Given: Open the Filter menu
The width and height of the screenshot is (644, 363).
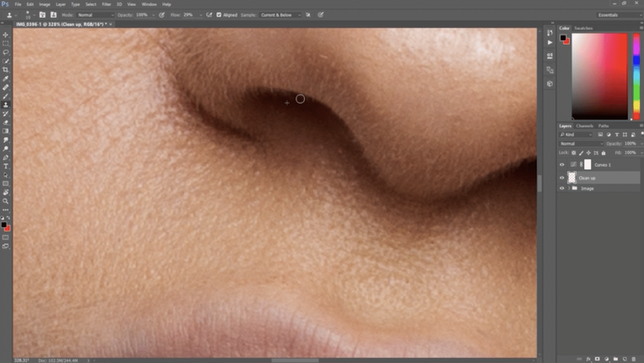Looking at the screenshot, I should 107,4.
